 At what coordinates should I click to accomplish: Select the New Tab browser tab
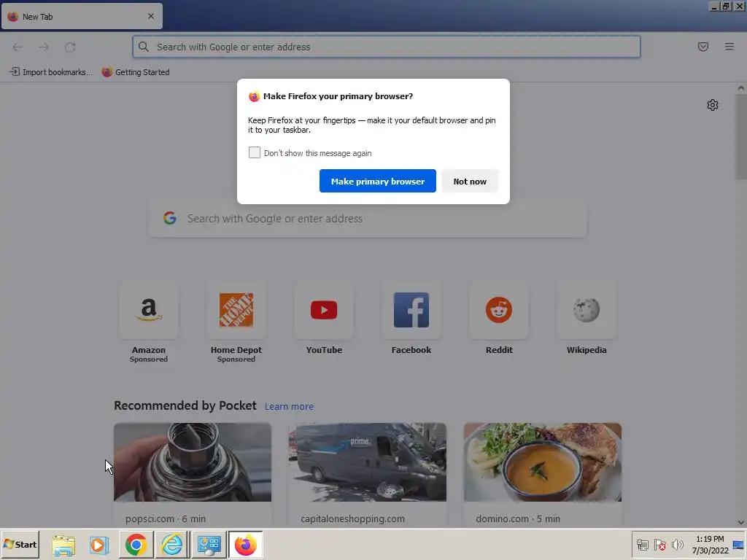tap(82, 16)
